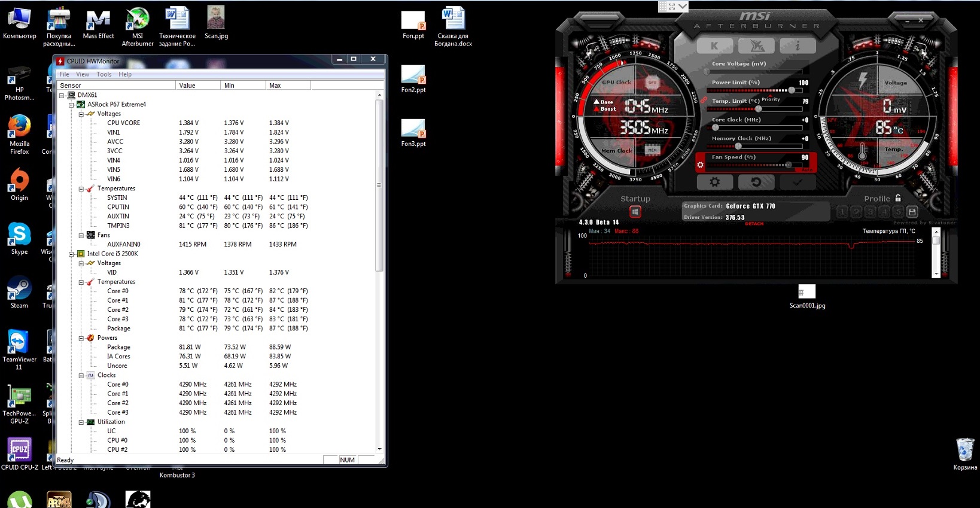Toggle the fan speed Auto button
The height and width of the screenshot is (508, 980).
click(807, 170)
